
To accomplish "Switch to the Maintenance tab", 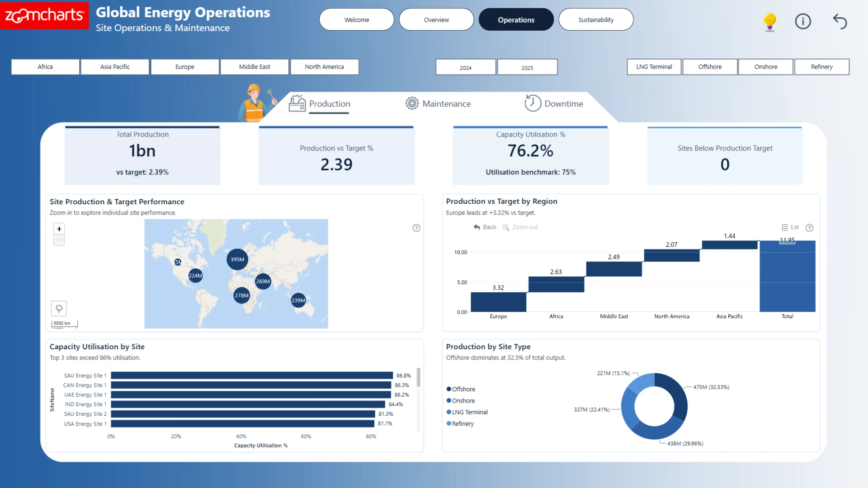I will 438,104.
